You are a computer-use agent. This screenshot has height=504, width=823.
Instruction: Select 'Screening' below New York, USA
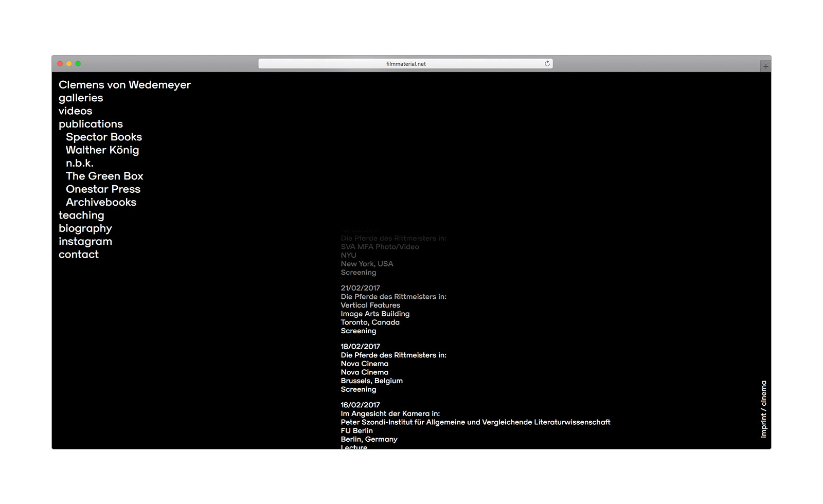click(x=359, y=273)
